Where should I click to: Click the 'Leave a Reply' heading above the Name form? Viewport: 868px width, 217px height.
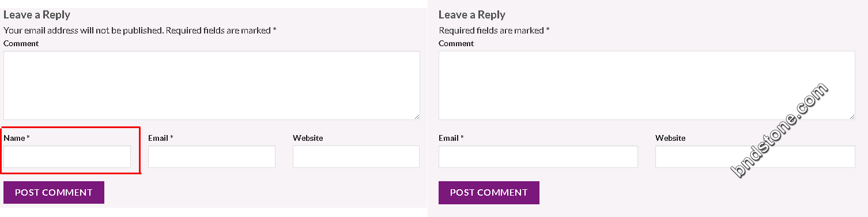pyautogui.click(x=37, y=15)
